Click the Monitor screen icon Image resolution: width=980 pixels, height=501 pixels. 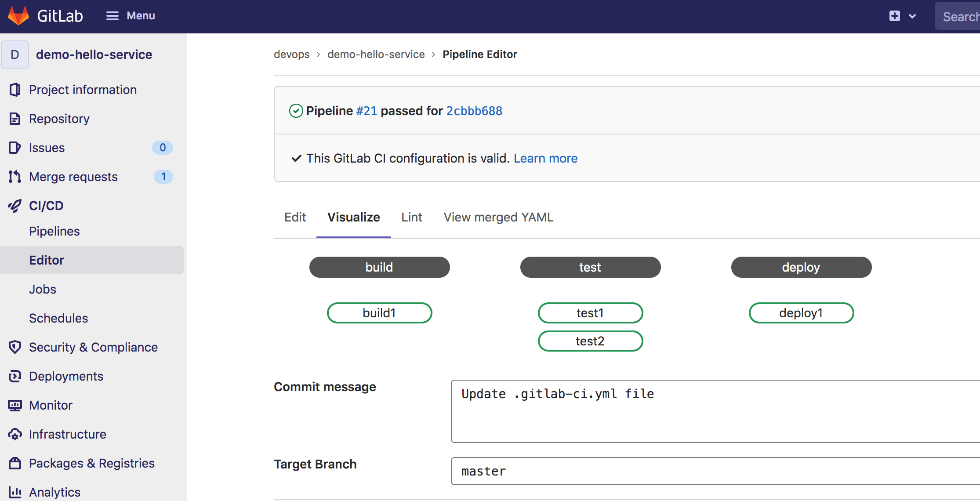[x=15, y=405]
